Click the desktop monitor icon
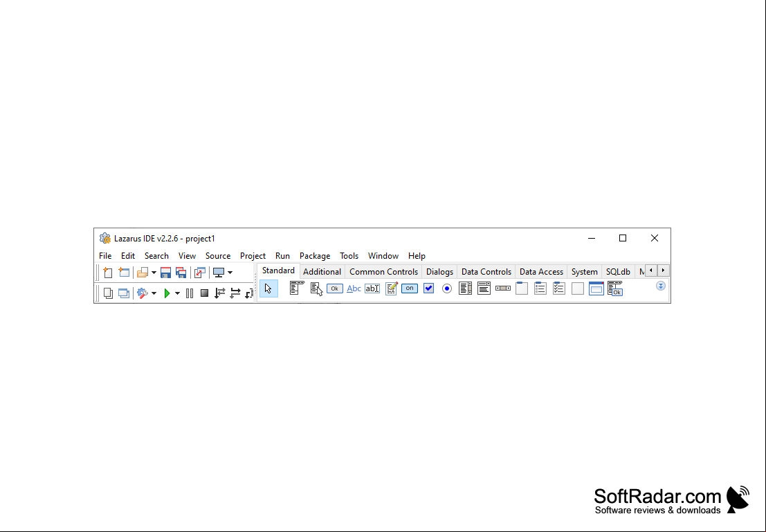766x532 pixels. 219,273
